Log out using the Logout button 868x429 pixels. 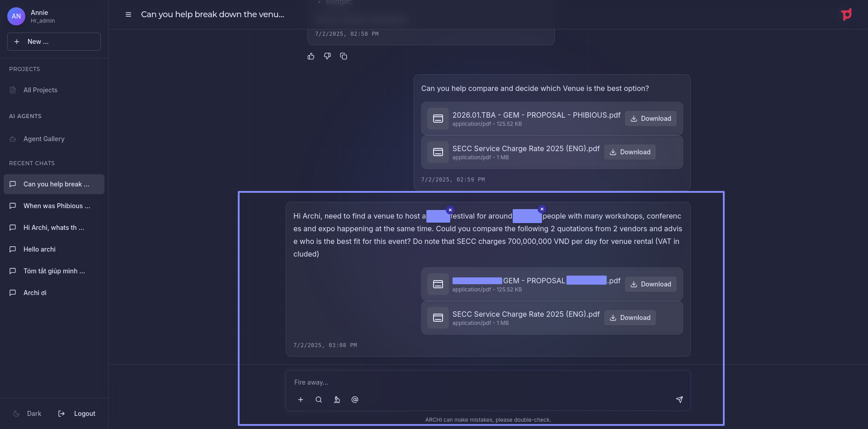pyautogui.click(x=77, y=414)
